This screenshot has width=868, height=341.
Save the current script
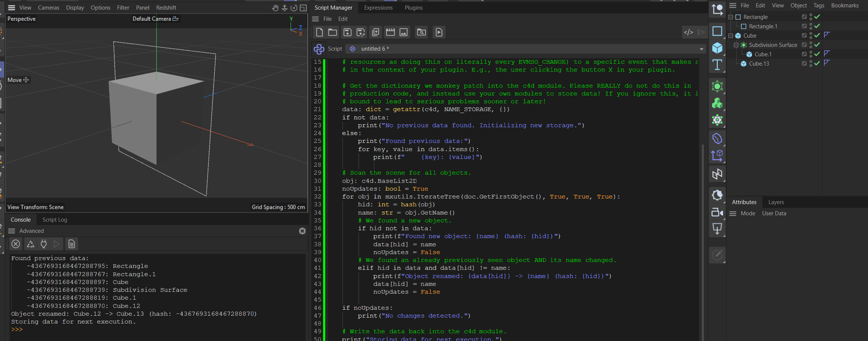tap(347, 32)
